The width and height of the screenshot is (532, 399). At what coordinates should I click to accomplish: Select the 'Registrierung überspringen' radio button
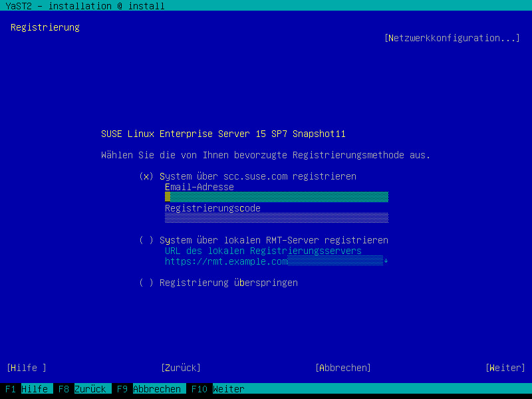click(x=147, y=283)
